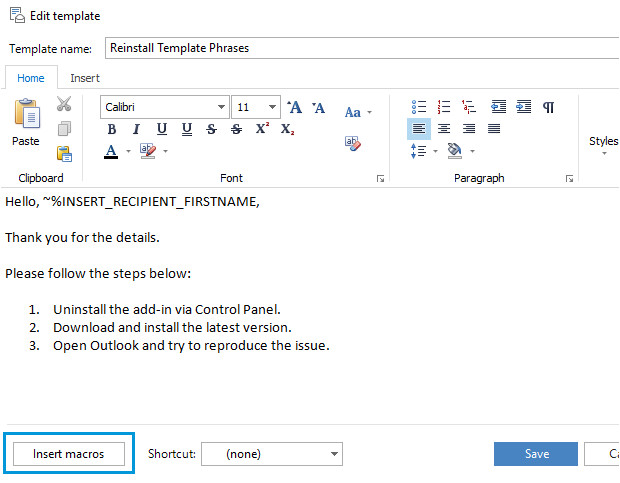
Task: Click the Paste clipboard icon
Action: click(x=26, y=118)
